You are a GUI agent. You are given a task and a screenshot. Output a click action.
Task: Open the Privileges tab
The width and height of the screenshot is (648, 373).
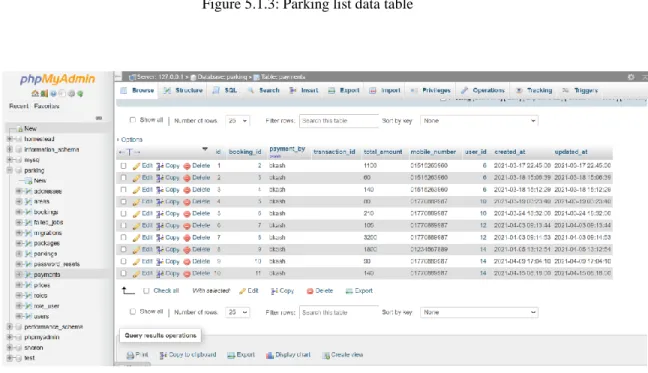431,90
